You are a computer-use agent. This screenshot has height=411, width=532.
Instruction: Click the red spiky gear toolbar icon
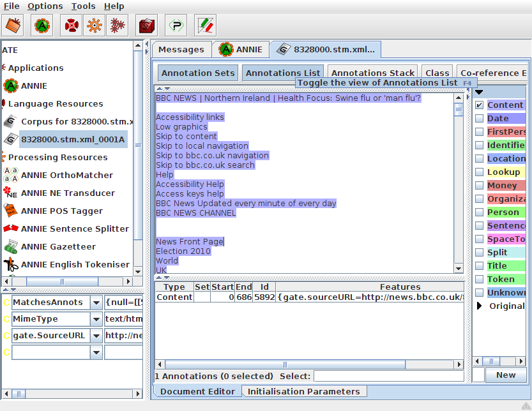point(118,26)
